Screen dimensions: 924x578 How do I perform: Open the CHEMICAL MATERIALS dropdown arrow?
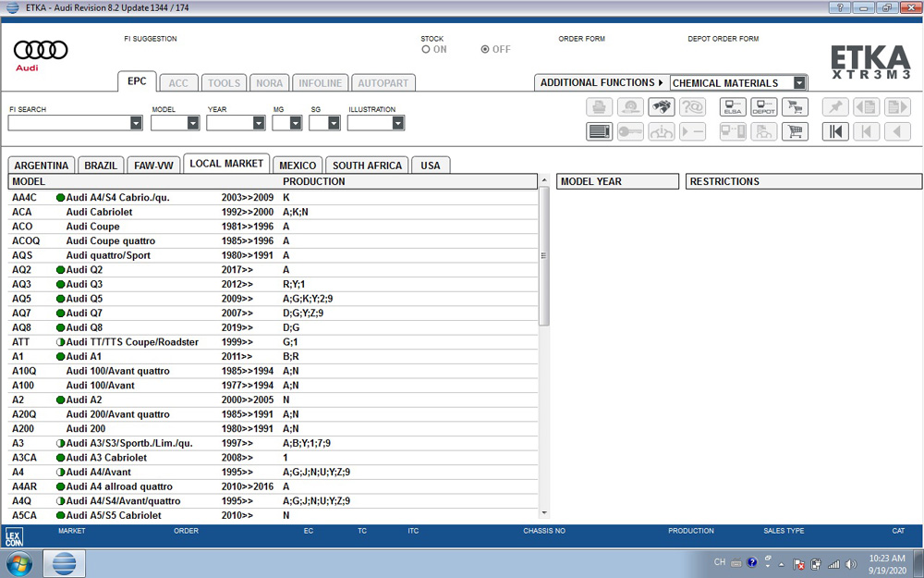(x=799, y=83)
